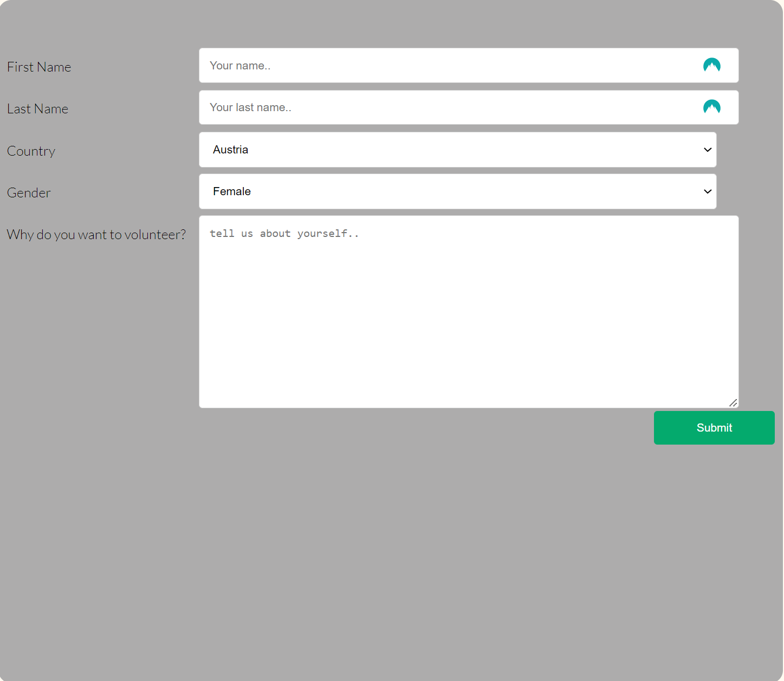Click the teal icon in the First Name field

click(x=712, y=65)
